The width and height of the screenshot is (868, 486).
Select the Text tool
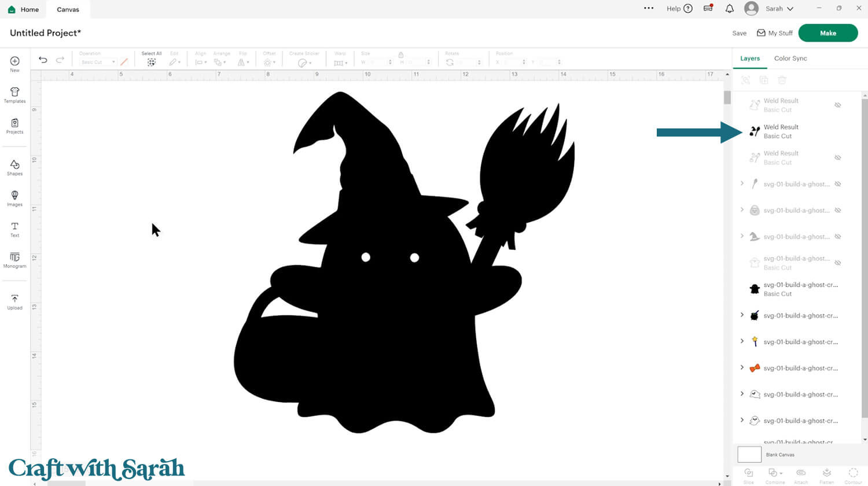(14, 229)
